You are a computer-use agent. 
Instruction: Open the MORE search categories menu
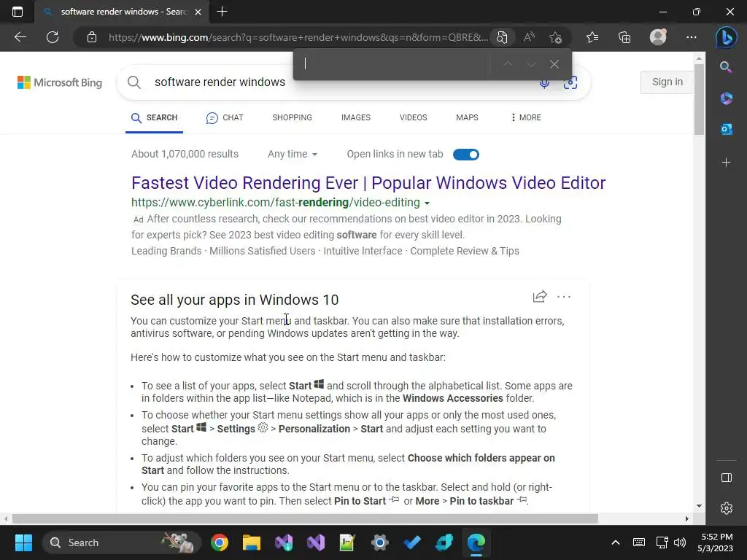pyautogui.click(x=525, y=117)
